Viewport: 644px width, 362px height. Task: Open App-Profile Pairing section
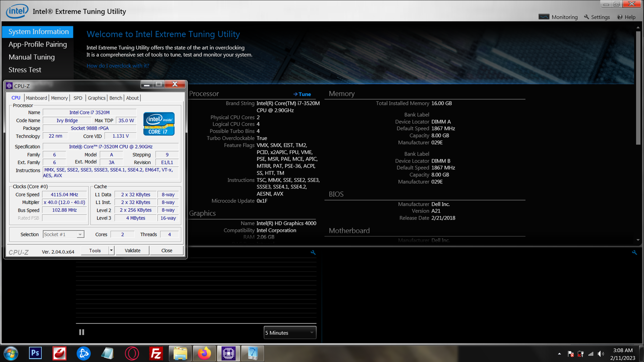[38, 44]
